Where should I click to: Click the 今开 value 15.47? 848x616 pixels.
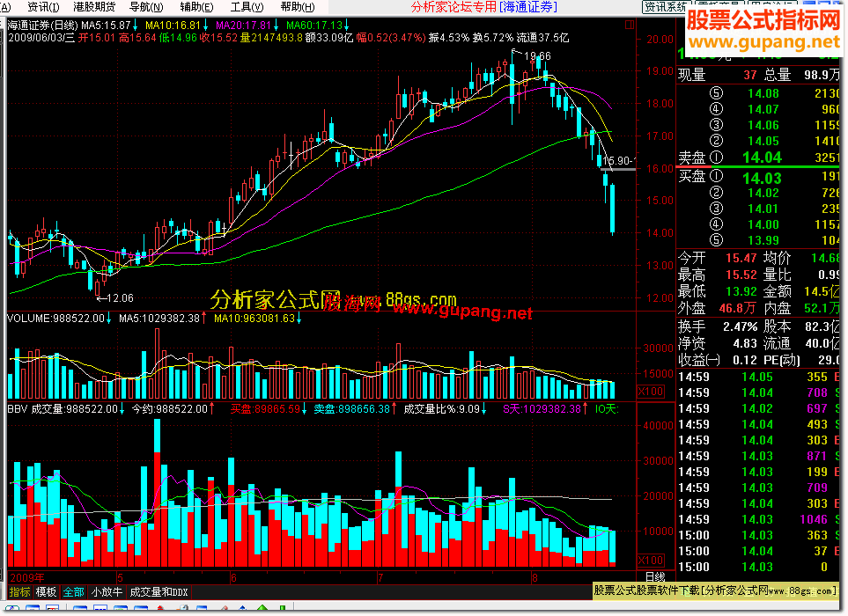pyautogui.click(x=741, y=259)
